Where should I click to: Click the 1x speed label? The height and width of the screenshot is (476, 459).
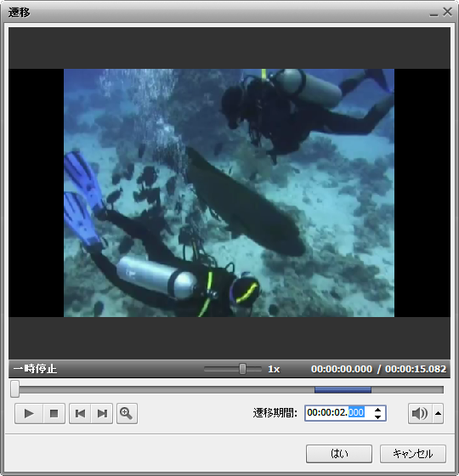click(x=274, y=369)
